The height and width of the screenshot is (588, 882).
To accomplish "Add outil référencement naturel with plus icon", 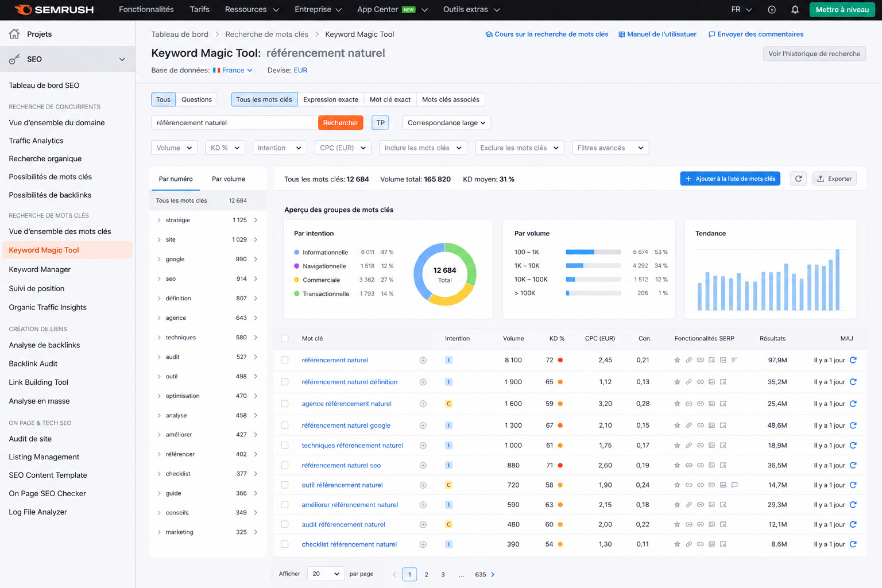I will tap(423, 485).
